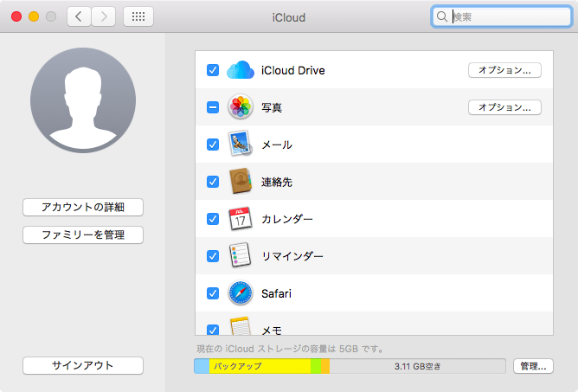578x392 pixels.
Task: Select the 写真 label text
Action: (x=272, y=107)
